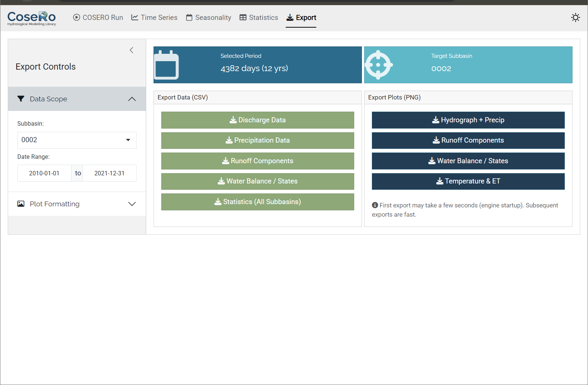Open the Subbasin dropdown showing 0002
The height and width of the screenshot is (385, 588).
click(x=77, y=140)
